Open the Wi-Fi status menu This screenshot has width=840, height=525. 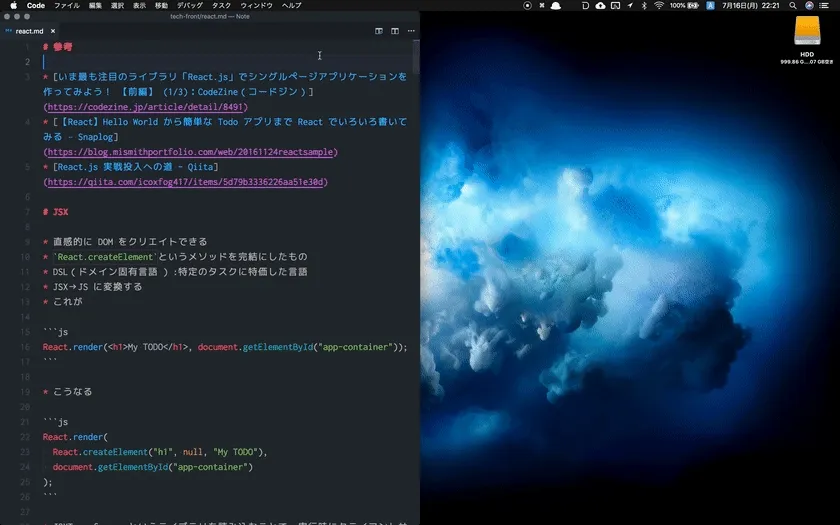(x=659, y=5)
